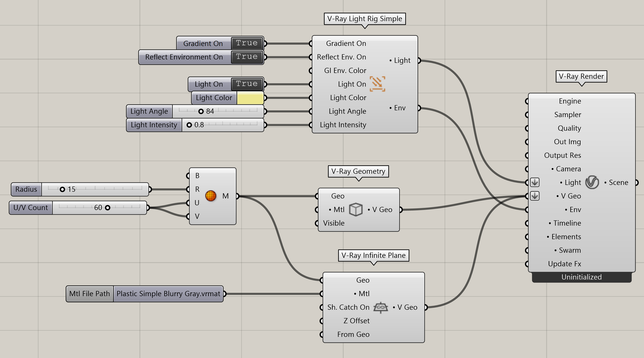Viewport: 644px width, 358px height.
Task: Click the Visible input on V-Ray Geometry
Action: 334,223
